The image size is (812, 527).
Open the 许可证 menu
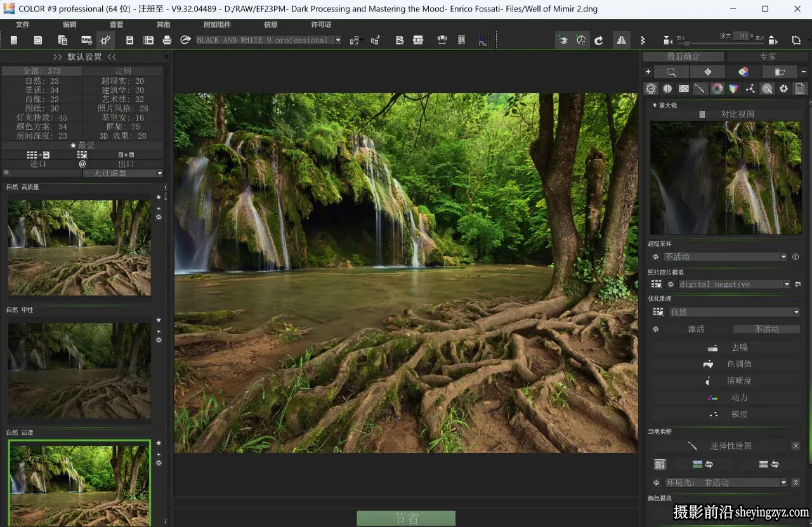coord(321,24)
